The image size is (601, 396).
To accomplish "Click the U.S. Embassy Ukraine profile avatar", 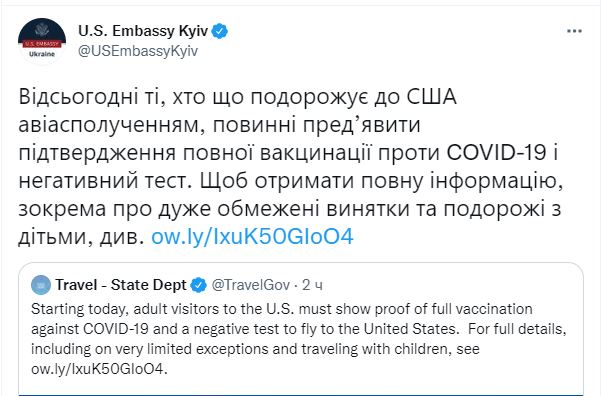I will point(42,41).
